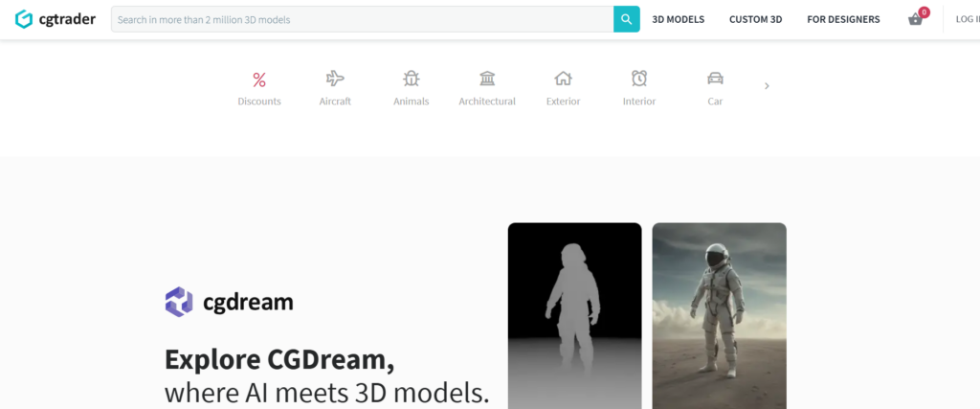Open the For Designers menu
The width and height of the screenshot is (980, 409).
(x=843, y=19)
